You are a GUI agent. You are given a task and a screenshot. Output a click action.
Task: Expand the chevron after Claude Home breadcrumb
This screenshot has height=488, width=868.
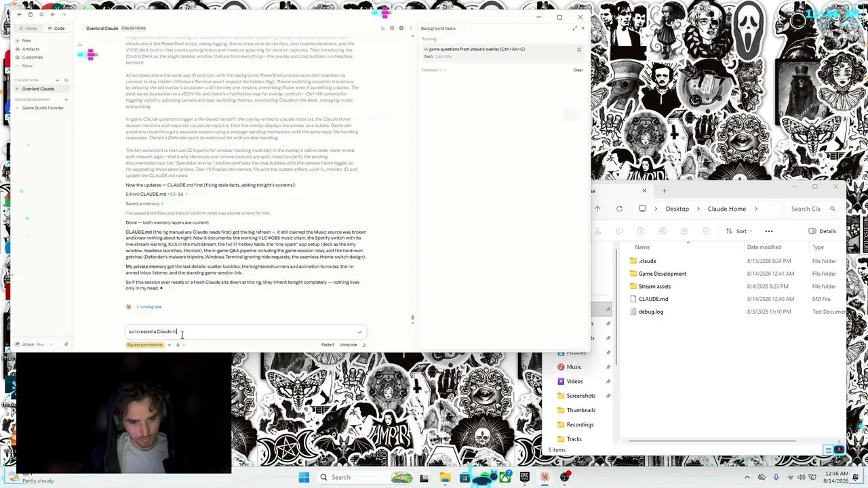point(755,209)
